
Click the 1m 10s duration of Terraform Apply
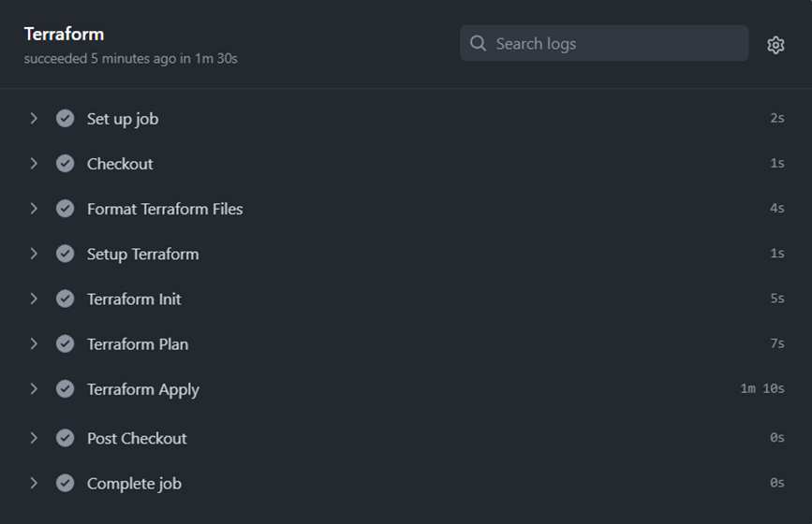(762, 388)
